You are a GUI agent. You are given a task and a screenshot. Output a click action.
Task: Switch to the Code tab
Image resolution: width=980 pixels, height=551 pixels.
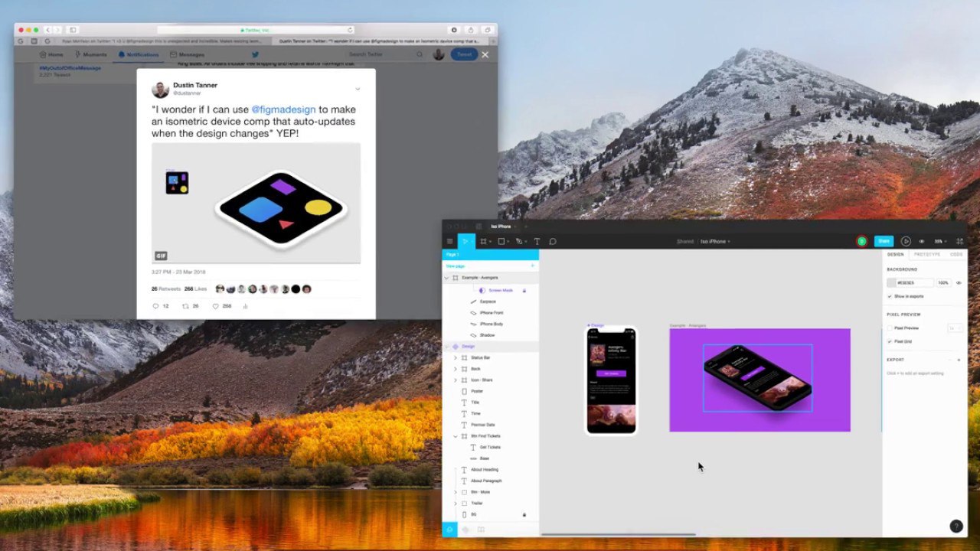click(x=956, y=254)
